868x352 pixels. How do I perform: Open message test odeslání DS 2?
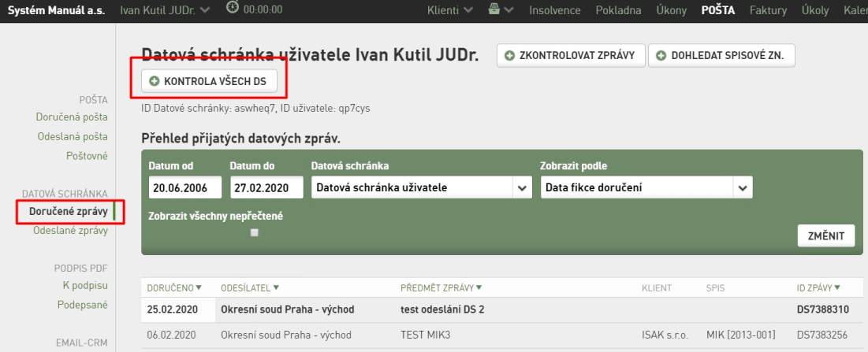(x=442, y=309)
